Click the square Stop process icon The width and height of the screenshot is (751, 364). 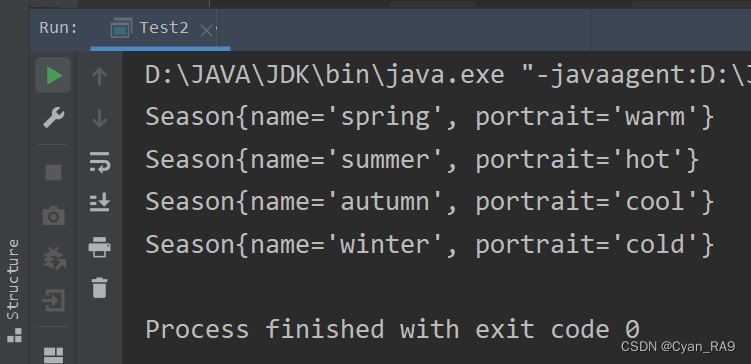coord(53,172)
